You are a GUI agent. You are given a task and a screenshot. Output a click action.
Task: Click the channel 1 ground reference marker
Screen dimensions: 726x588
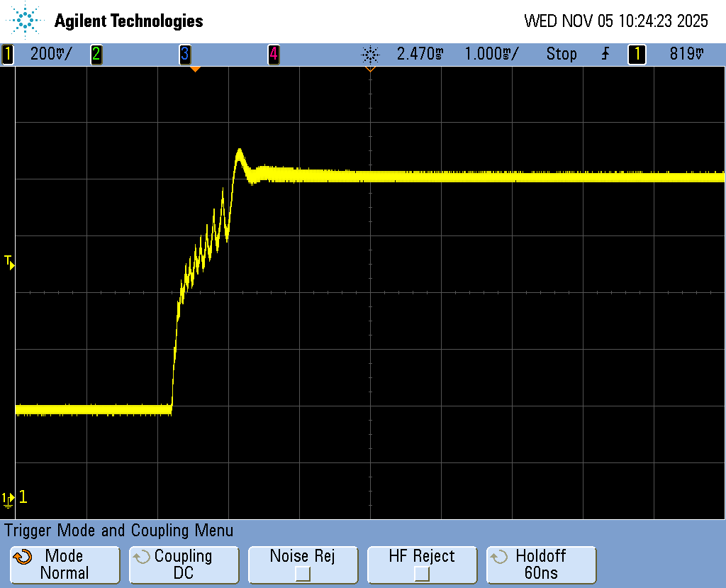pos(9,499)
